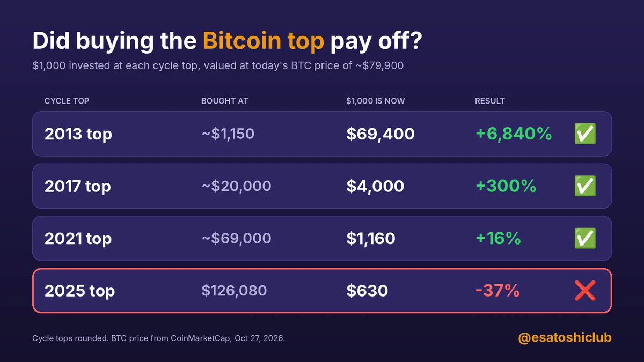This screenshot has height=362, width=644.
Task: Select the 2021 top row label
Action: [x=78, y=238]
